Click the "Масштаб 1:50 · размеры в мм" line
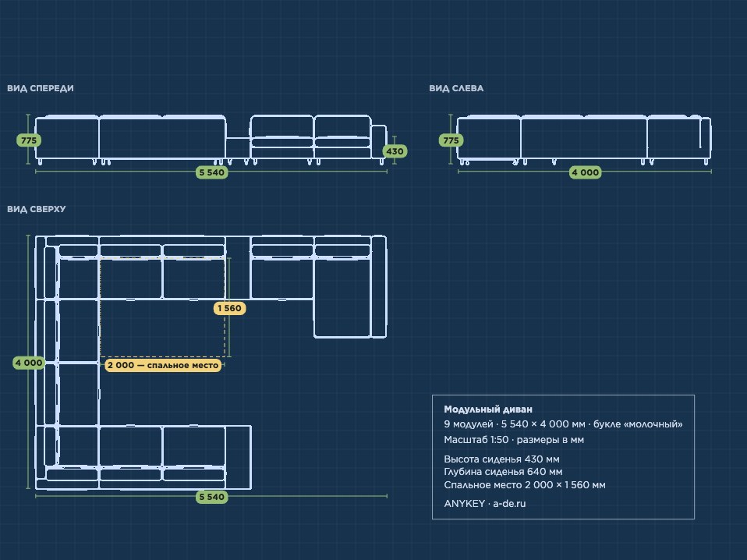This screenshot has height=560, width=747. click(514, 439)
